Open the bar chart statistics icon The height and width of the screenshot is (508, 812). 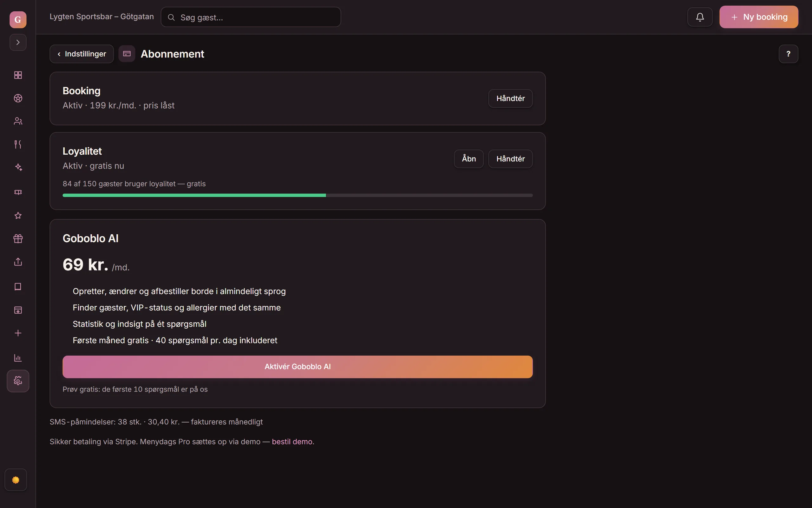[x=18, y=358]
